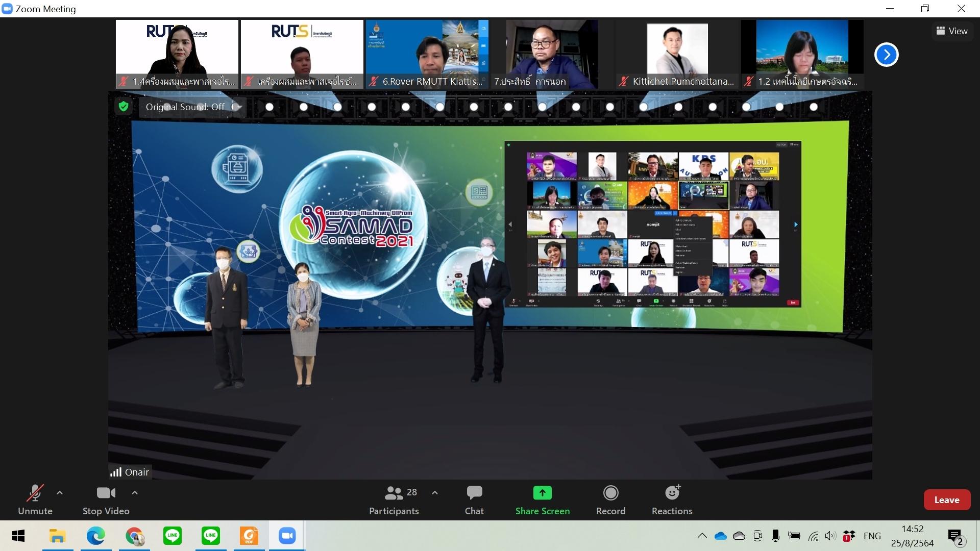Click the gray OneDrive cloud tray icon
980x551 pixels.
click(739, 536)
